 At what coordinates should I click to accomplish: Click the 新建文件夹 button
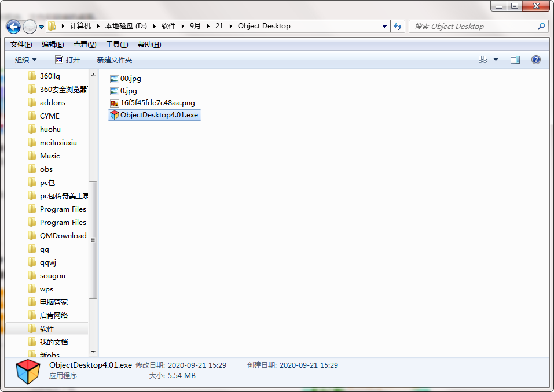115,60
